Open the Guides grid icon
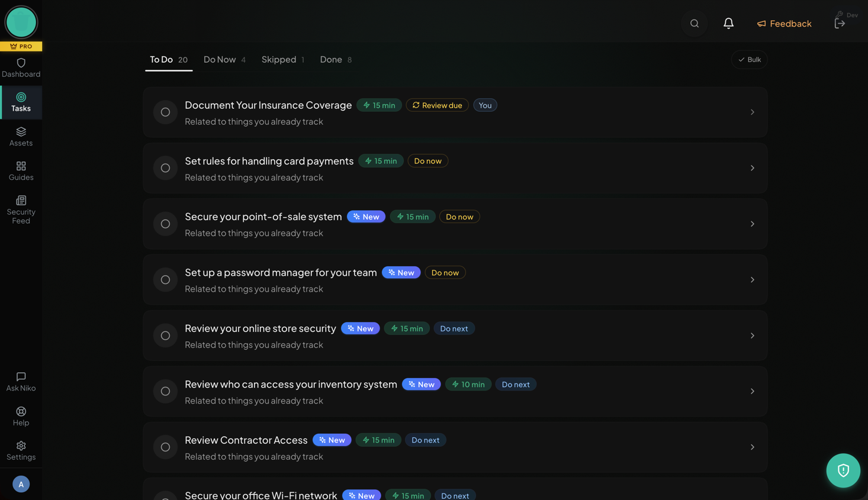The image size is (868, 500). tap(21, 166)
